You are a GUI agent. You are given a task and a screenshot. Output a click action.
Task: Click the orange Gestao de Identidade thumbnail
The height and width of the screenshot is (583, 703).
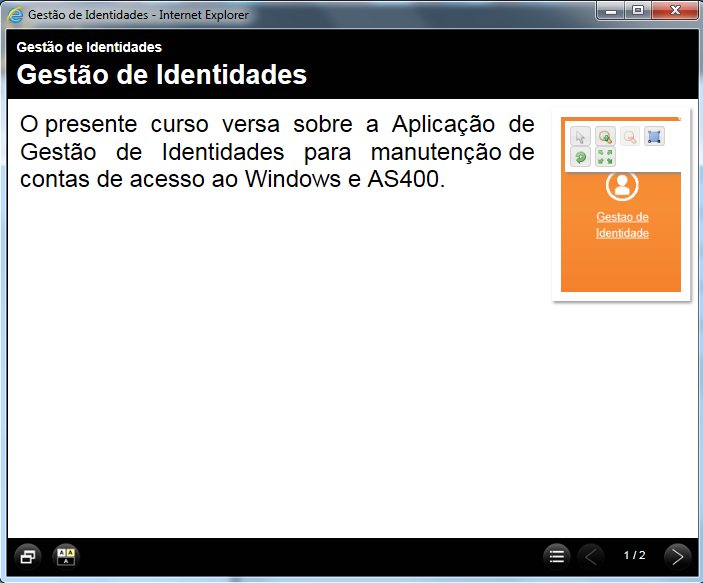click(x=621, y=204)
